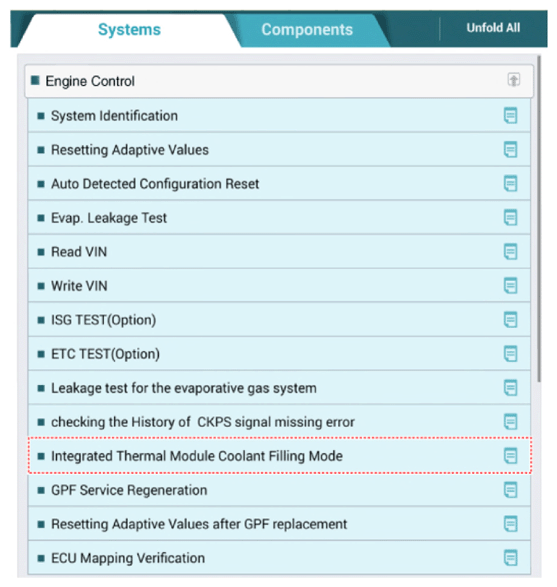This screenshot has width=557, height=587.
Task: Click document icon beside ISG TEST(Option)
Action: [510, 320]
